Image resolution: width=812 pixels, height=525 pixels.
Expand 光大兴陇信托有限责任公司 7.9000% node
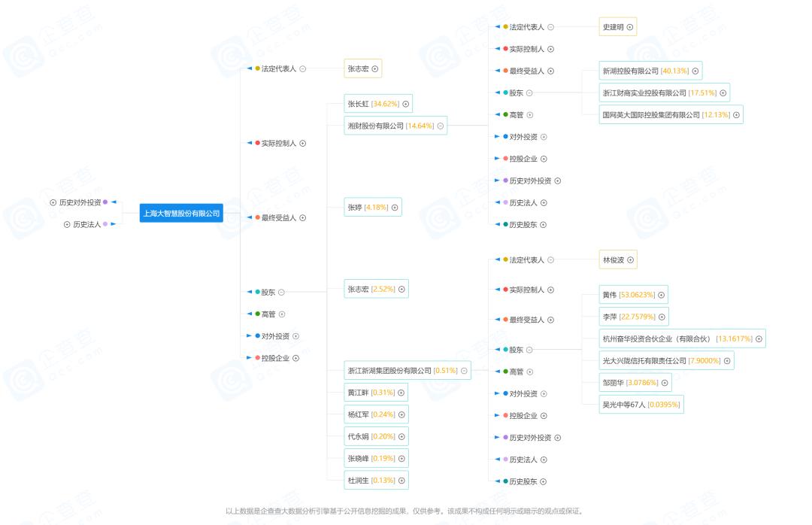tap(728, 361)
